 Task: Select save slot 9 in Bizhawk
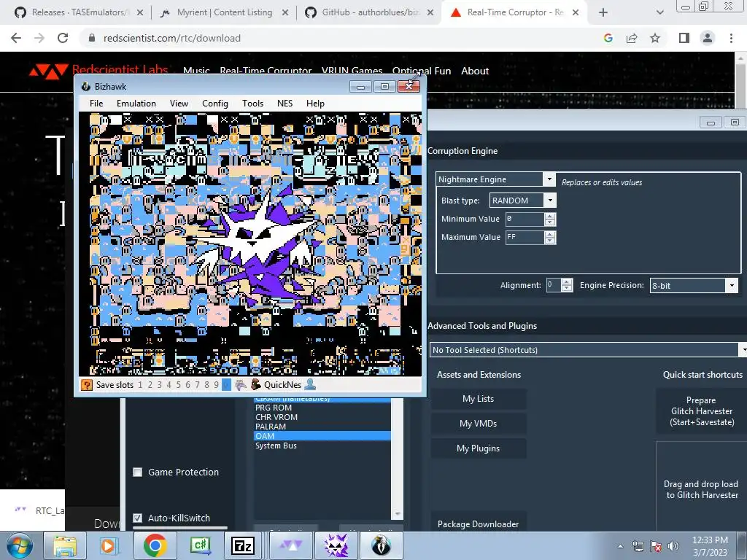click(216, 385)
